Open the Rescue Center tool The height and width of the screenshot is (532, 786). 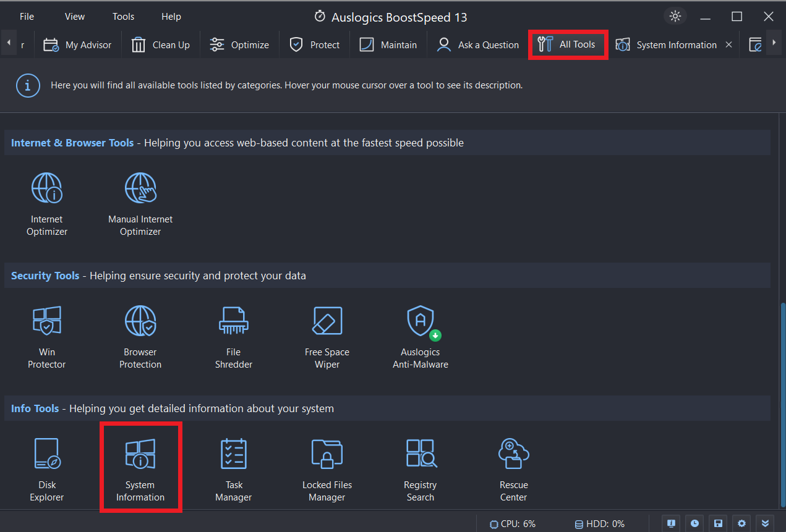[514, 470]
